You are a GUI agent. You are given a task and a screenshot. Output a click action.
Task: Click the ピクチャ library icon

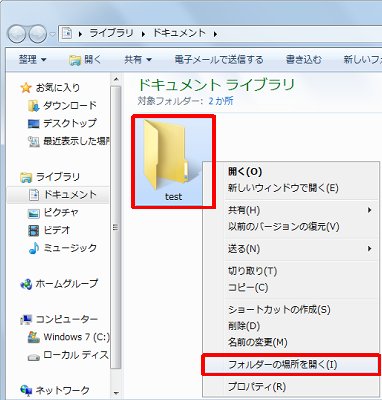click(34, 213)
